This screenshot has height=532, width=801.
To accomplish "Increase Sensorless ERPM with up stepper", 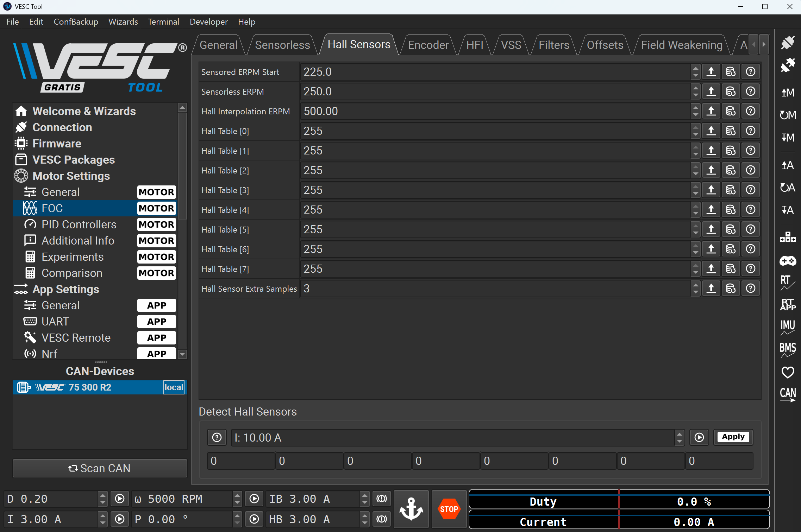I will pos(695,88).
